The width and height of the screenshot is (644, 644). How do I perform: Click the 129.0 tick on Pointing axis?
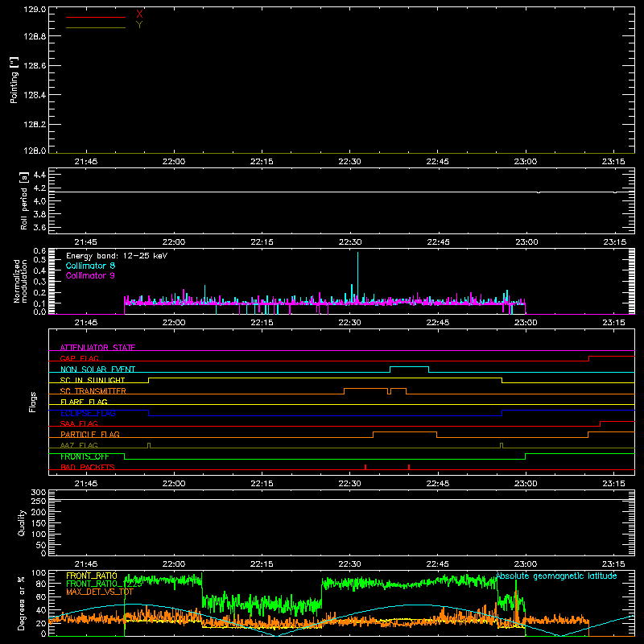click(35, 10)
